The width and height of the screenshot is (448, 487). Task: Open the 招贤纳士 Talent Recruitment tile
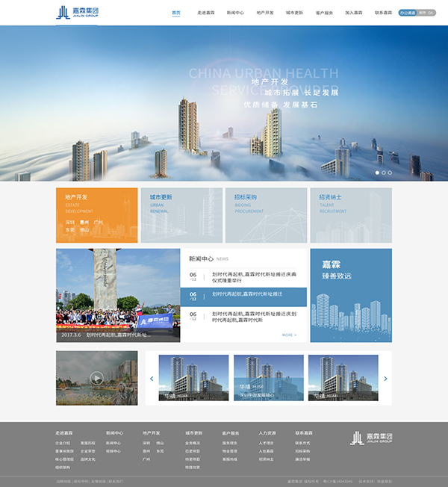(x=351, y=215)
